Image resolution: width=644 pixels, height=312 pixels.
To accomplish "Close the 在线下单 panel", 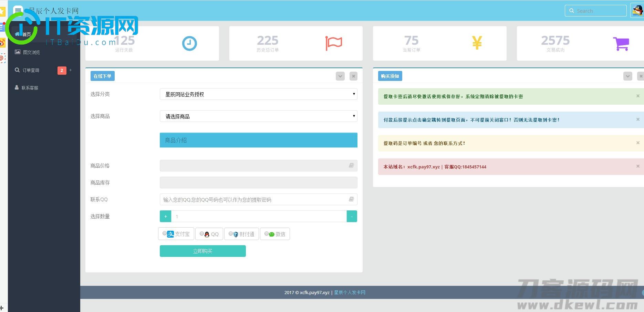I will coord(353,76).
